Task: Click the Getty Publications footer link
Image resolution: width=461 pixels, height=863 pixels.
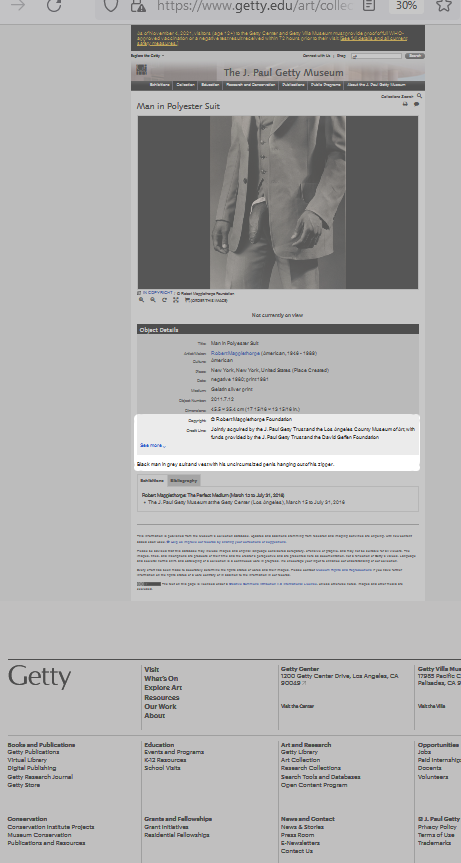Action: (x=34, y=752)
